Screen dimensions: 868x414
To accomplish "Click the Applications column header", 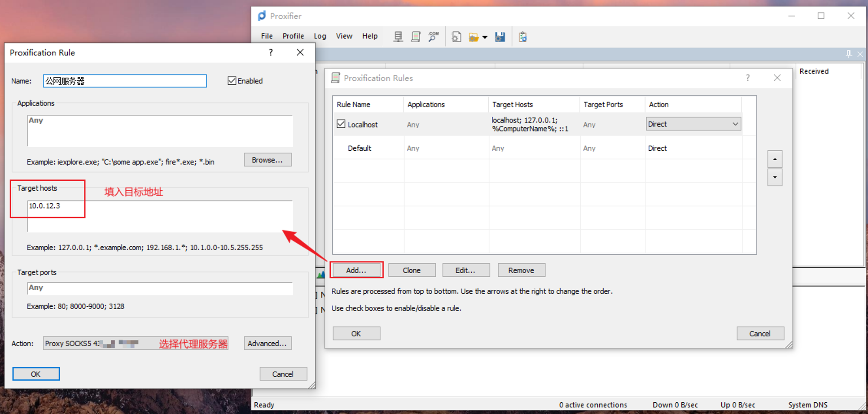I will [x=446, y=104].
